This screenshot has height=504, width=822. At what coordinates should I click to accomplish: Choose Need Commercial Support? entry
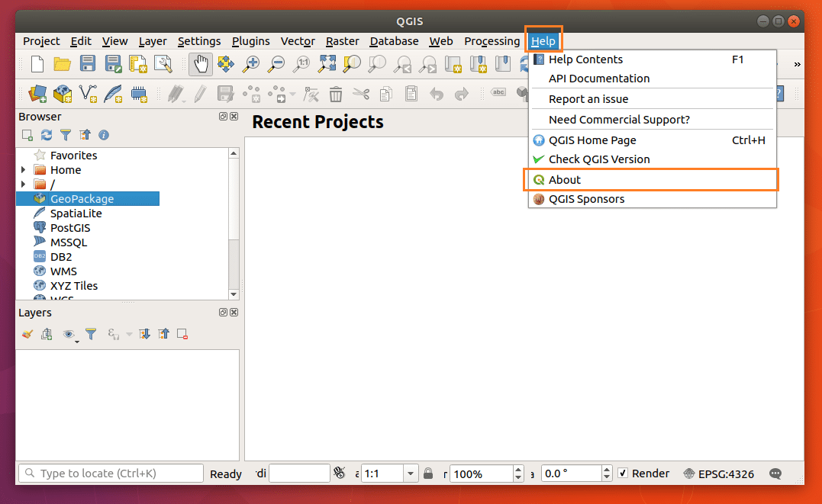click(x=652, y=120)
